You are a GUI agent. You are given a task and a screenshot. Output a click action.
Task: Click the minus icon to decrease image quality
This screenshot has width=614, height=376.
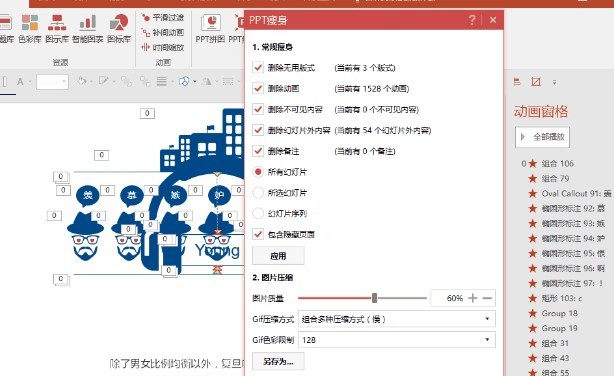pos(487,298)
